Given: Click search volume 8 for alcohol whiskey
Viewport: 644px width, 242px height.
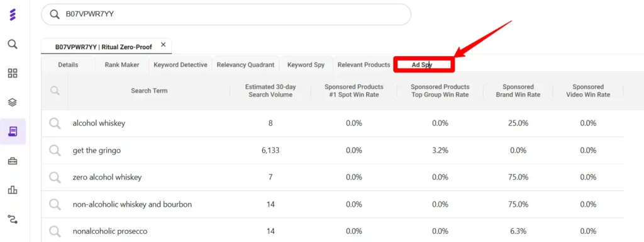Looking at the screenshot, I should point(270,123).
